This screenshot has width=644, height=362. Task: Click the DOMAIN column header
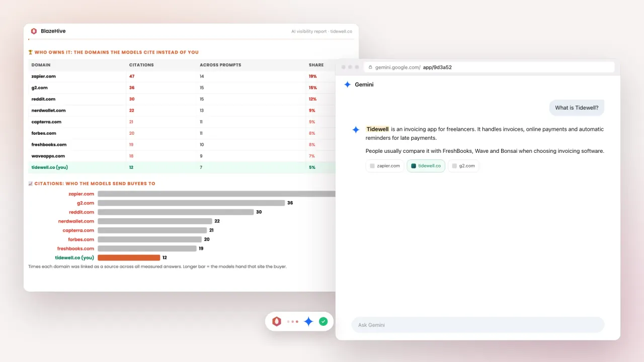point(41,65)
